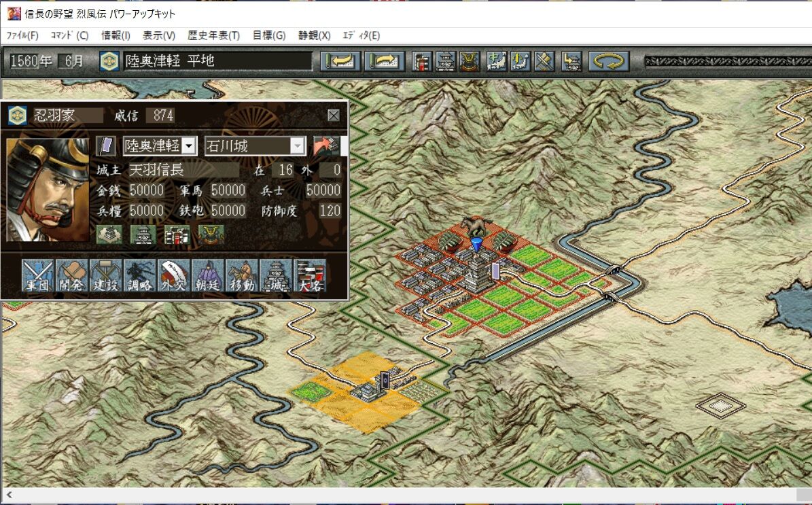812x505 pixels.
Task: Select the 調略 command
Action: pos(140,275)
